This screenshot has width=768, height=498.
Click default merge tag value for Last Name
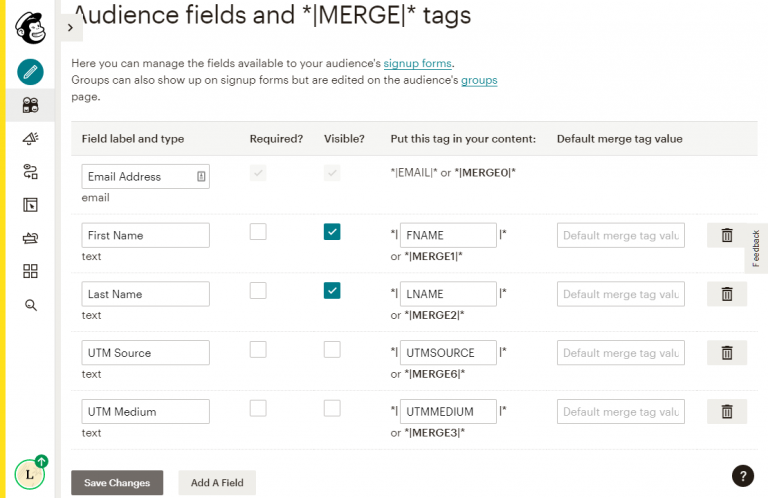[x=621, y=294]
